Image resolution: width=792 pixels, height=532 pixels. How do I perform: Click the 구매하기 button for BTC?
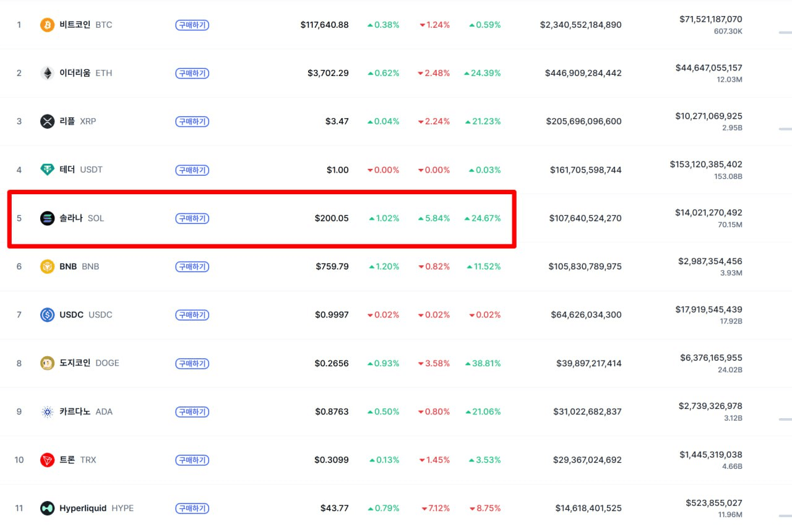point(192,25)
